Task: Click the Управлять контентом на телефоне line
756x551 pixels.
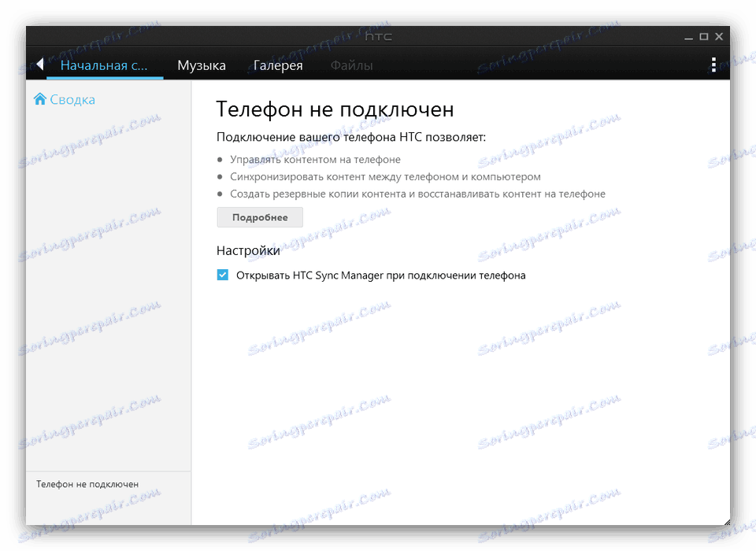Action: click(x=315, y=160)
